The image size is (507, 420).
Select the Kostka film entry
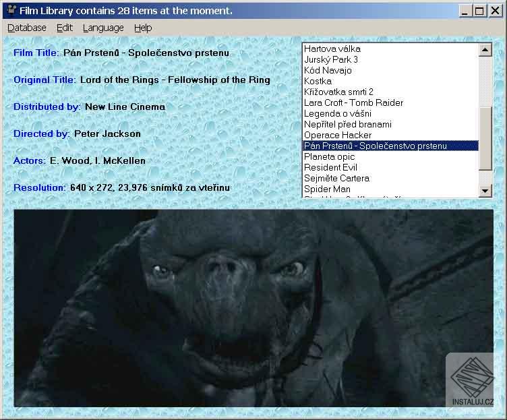click(390, 81)
